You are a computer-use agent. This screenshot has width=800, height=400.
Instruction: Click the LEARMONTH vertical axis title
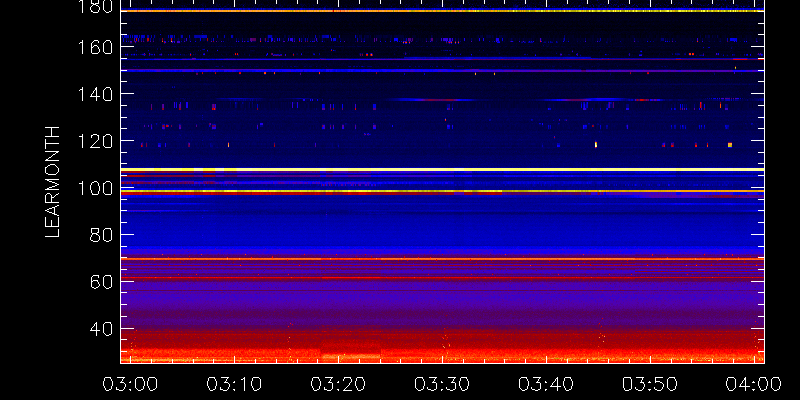[53, 182]
